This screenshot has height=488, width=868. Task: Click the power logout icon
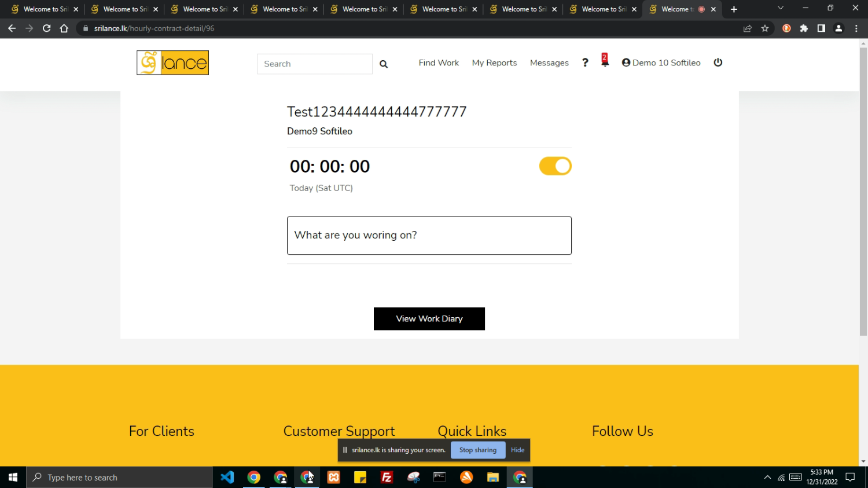(x=718, y=63)
